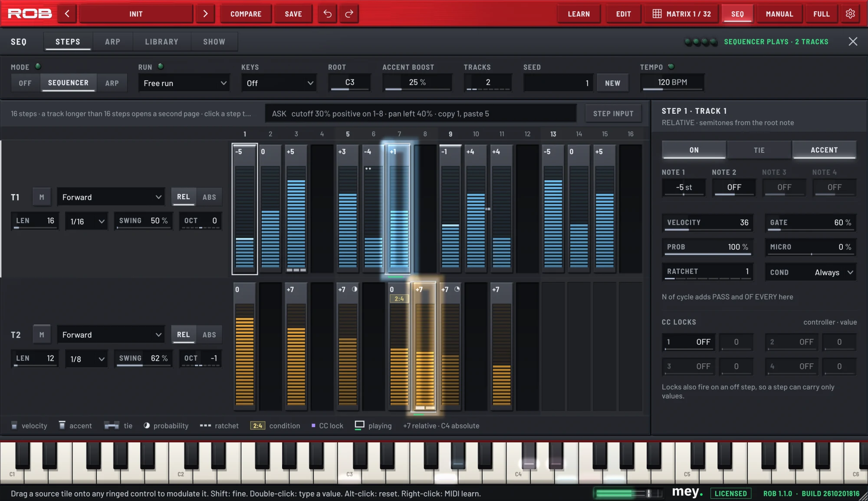The width and height of the screenshot is (868, 501).
Task: Click the MODE modulation ring dot
Action: [38, 66]
